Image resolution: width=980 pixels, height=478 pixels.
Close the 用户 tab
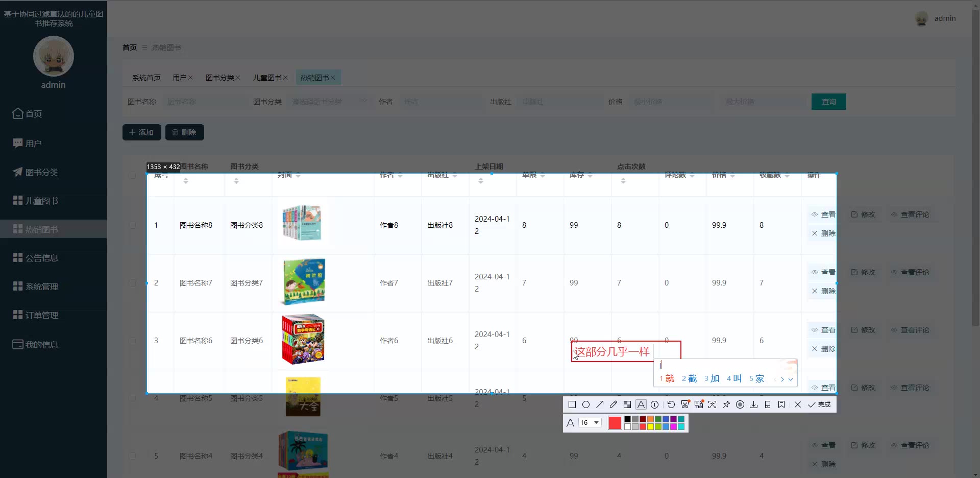tap(190, 78)
